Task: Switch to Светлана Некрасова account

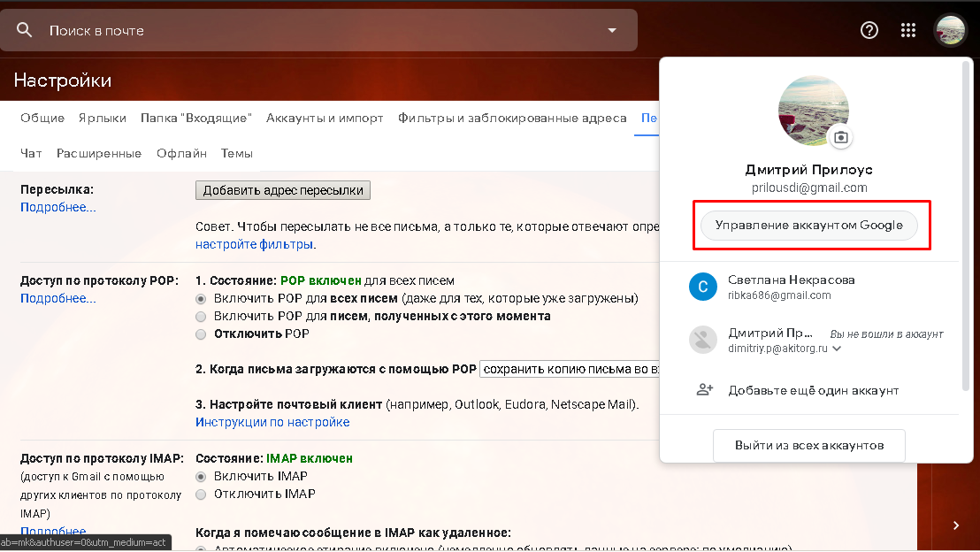Action: coord(811,287)
